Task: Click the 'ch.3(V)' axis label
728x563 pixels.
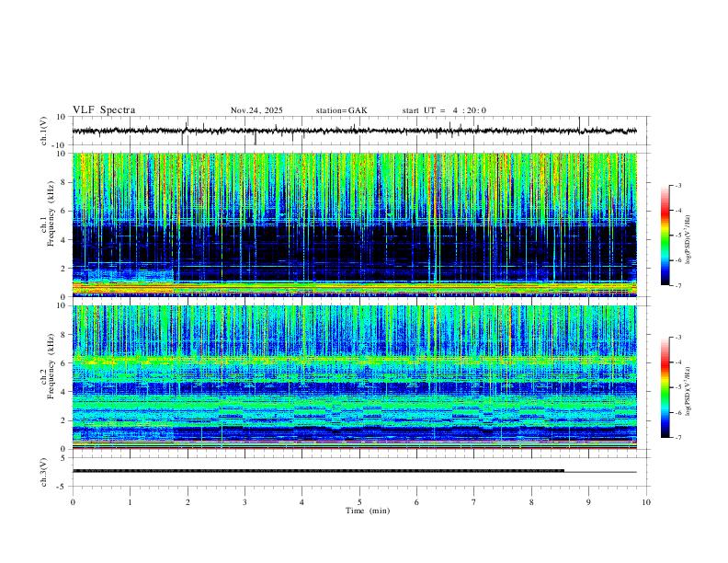Action: 44,473
